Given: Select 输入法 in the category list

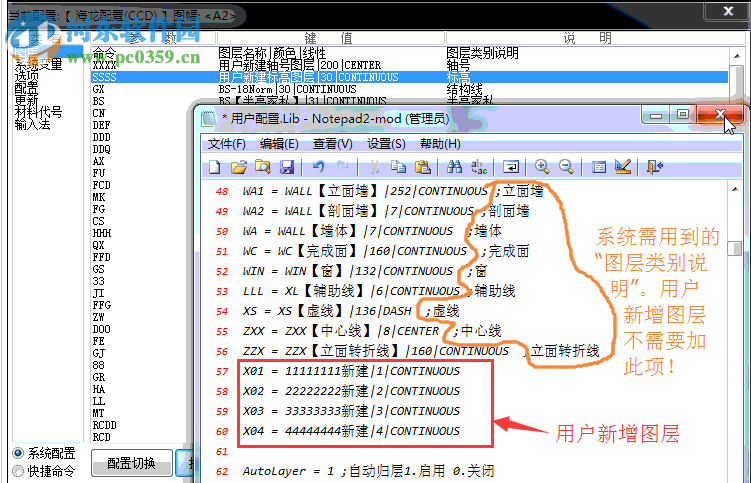Looking at the screenshot, I should pos(33,125).
